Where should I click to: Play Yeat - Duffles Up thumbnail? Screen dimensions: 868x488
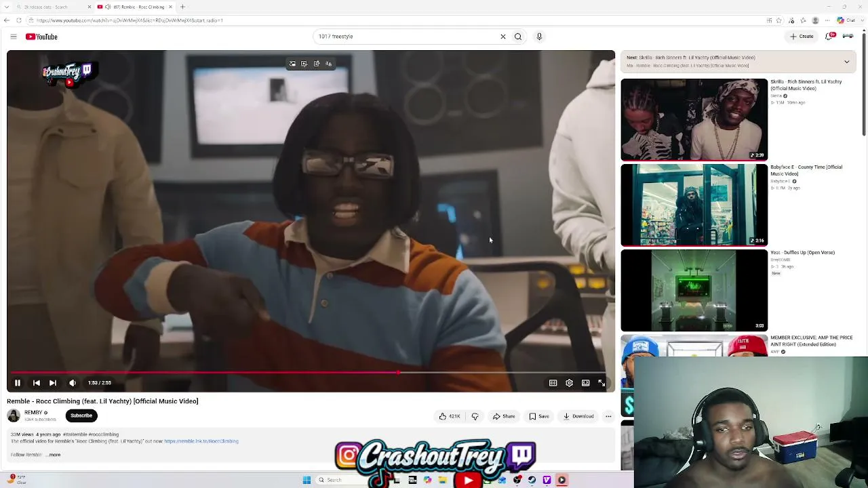point(694,290)
